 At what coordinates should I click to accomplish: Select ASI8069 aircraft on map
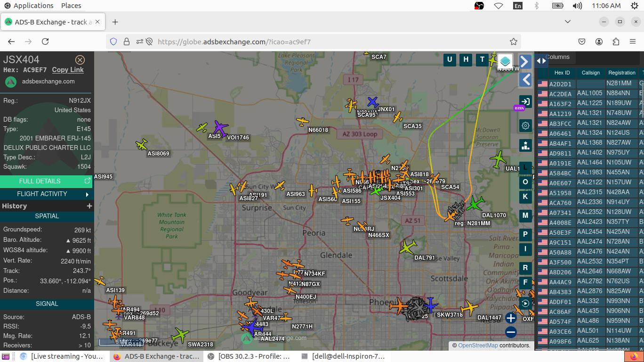(x=141, y=144)
